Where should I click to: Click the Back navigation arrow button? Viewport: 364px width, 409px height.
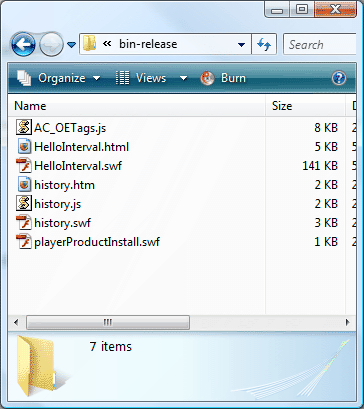(23, 44)
